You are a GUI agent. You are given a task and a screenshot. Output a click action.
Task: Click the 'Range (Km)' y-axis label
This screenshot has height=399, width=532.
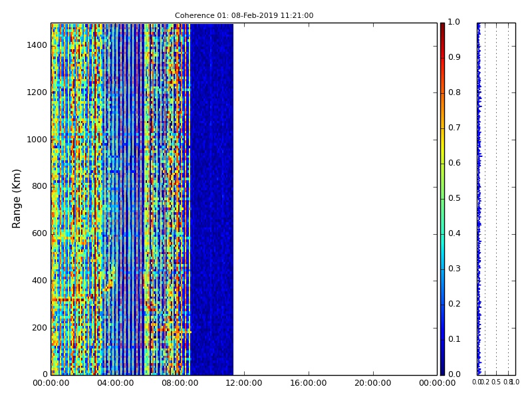coord(16,199)
